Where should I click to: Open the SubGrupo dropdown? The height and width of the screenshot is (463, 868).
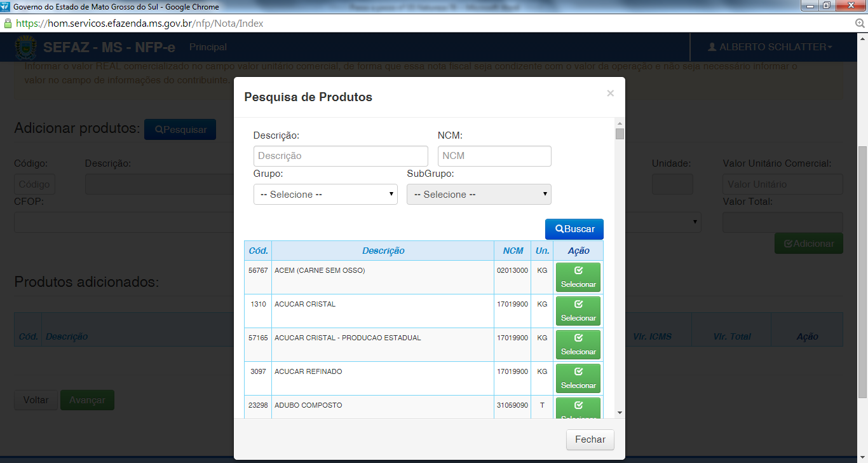click(479, 195)
